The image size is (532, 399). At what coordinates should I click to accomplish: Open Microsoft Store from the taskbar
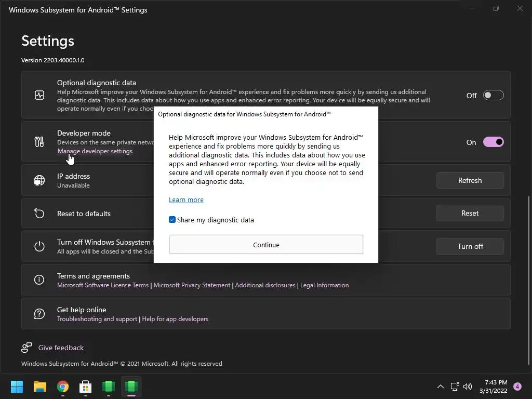coord(86,387)
